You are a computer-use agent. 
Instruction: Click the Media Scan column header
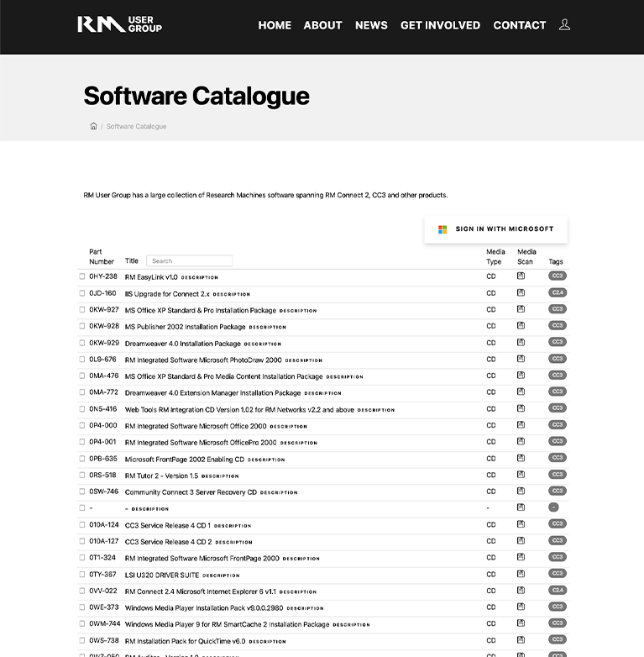pyautogui.click(x=526, y=256)
